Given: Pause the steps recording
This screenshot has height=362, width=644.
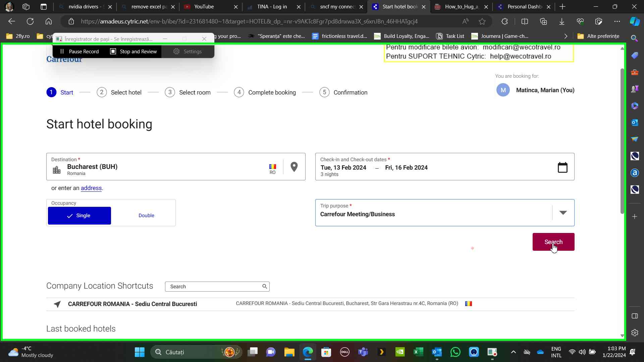Looking at the screenshot, I should click(x=79, y=51).
